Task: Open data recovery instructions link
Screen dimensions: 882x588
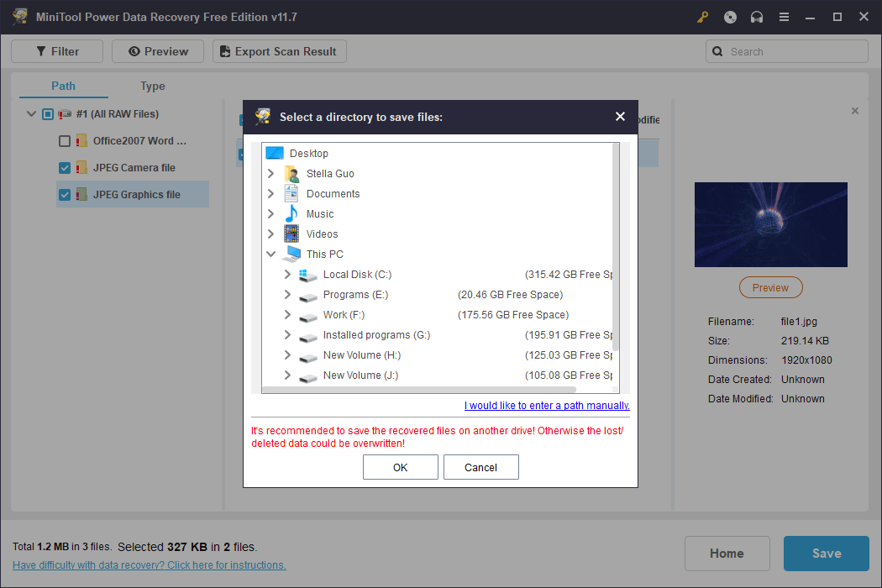Action: coord(149,565)
